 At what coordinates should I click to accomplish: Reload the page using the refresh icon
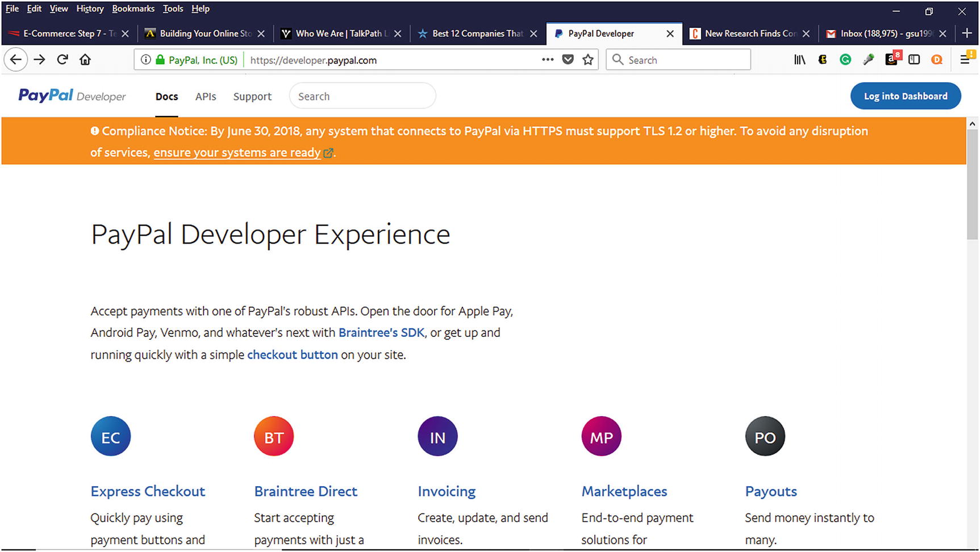click(x=62, y=60)
